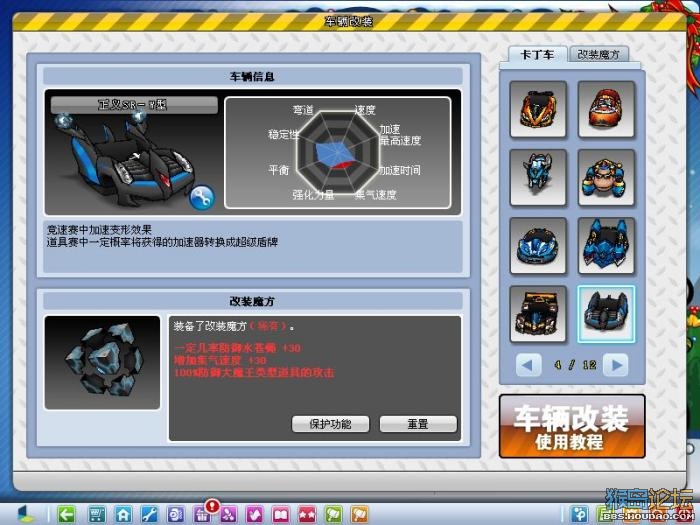Click the green back arrow in bottom toolbar

click(67, 514)
